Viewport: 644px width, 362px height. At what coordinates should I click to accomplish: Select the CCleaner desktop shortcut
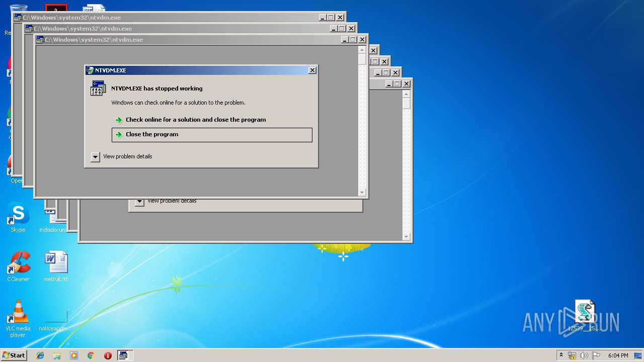[18, 266]
